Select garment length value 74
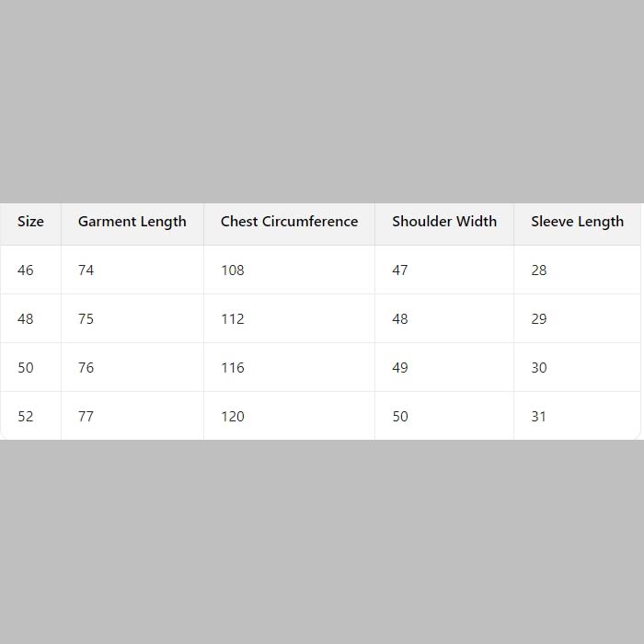The height and width of the screenshot is (644, 644). 86,270
